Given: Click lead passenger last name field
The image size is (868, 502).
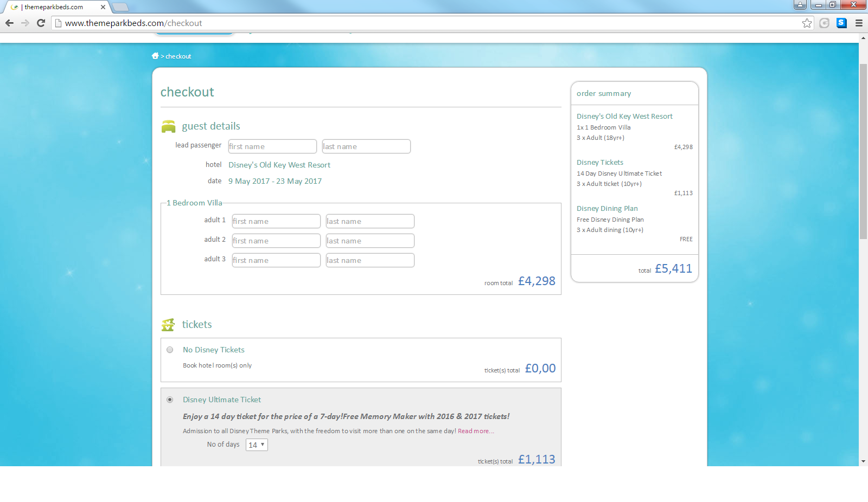Looking at the screenshot, I should [x=366, y=146].
